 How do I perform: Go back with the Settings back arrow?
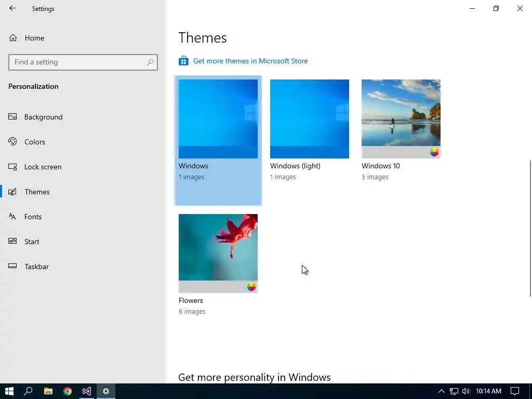tap(12, 8)
